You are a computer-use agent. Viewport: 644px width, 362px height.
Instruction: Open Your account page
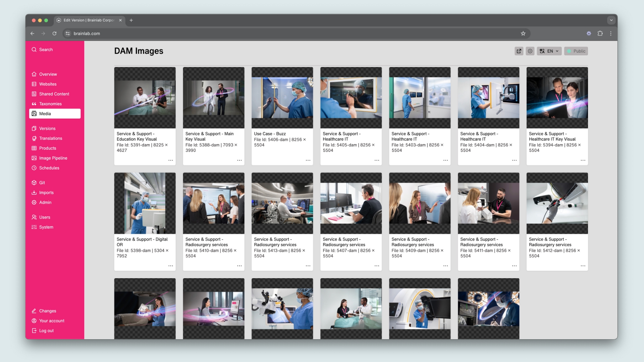[52, 321]
